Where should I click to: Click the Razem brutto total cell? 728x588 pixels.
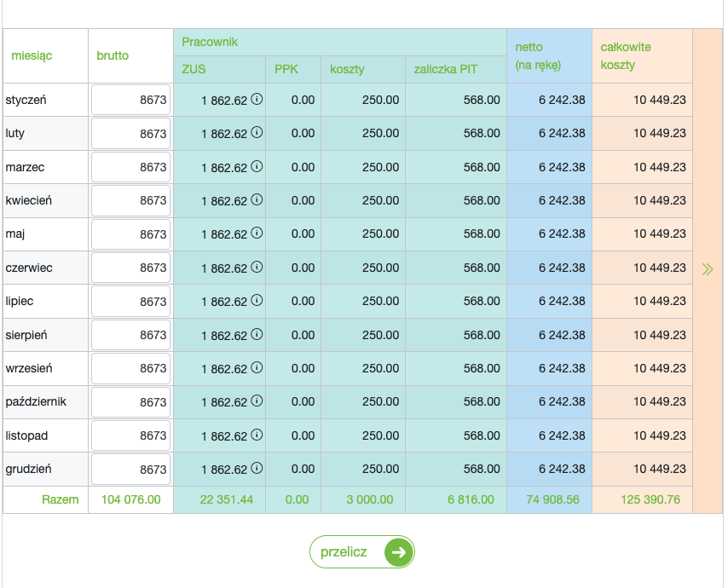130,499
